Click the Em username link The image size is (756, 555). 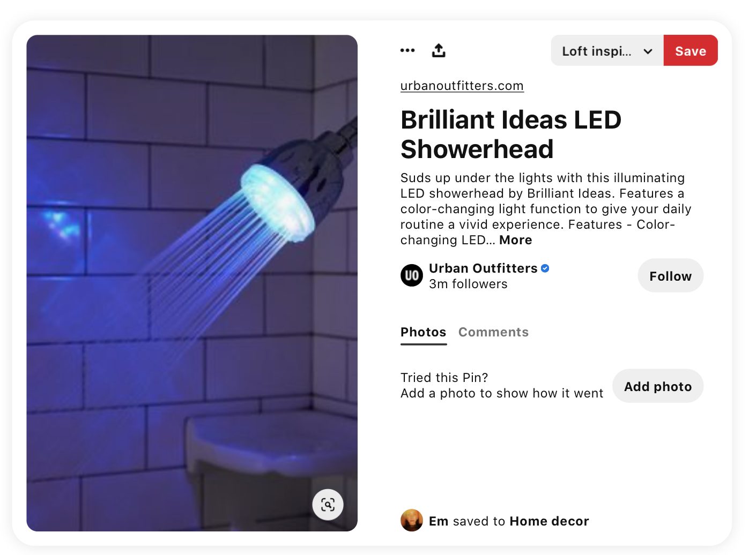pyautogui.click(x=439, y=521)
